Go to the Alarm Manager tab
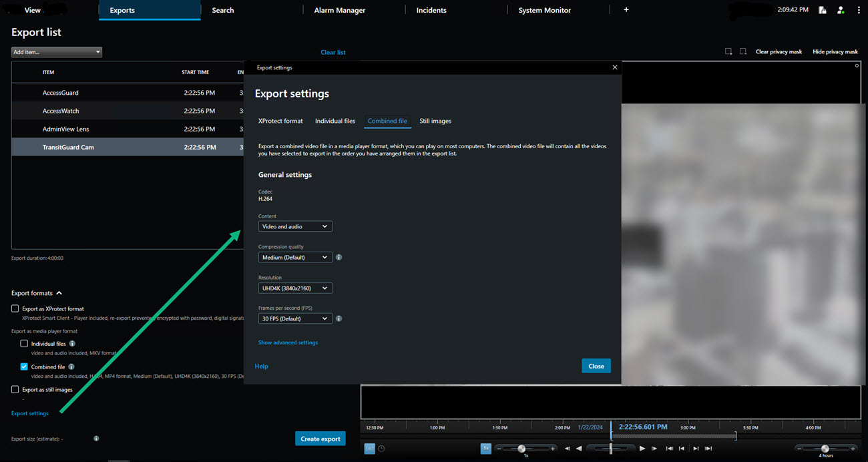The width and height of the screenshot is (868, 462). click(339, 10)
